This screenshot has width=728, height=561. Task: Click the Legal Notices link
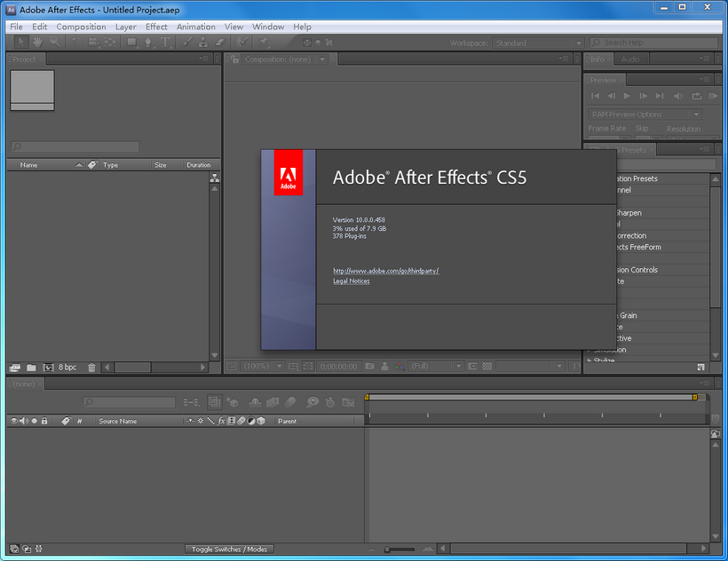[x=351, y=280]
